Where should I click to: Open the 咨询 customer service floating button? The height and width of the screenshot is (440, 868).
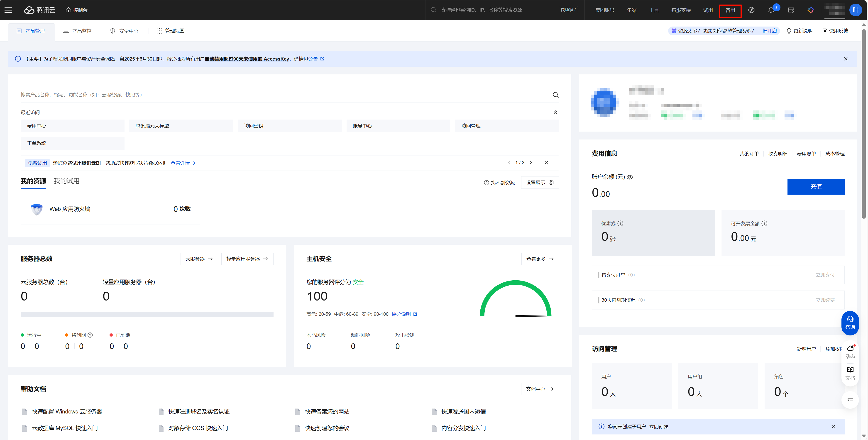850,323
